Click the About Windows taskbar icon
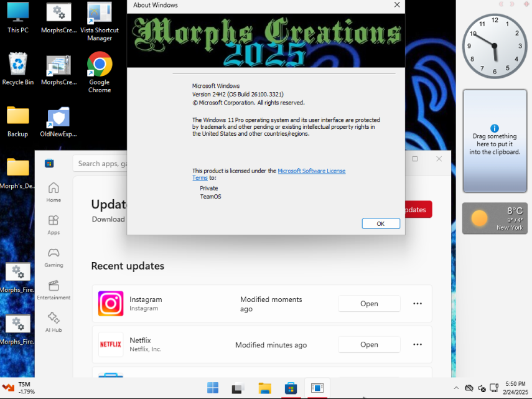Screen dimensions: 532x399 (x=317, y=388)
